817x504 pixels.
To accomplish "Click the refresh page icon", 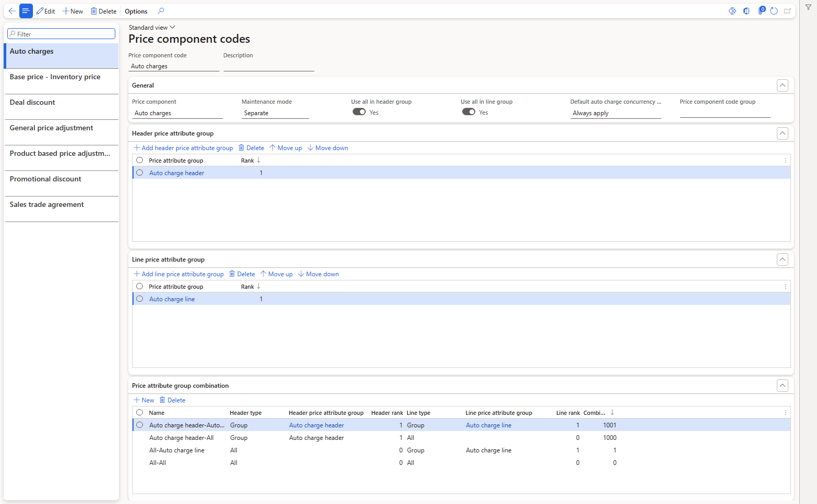I will click(774, 11).
